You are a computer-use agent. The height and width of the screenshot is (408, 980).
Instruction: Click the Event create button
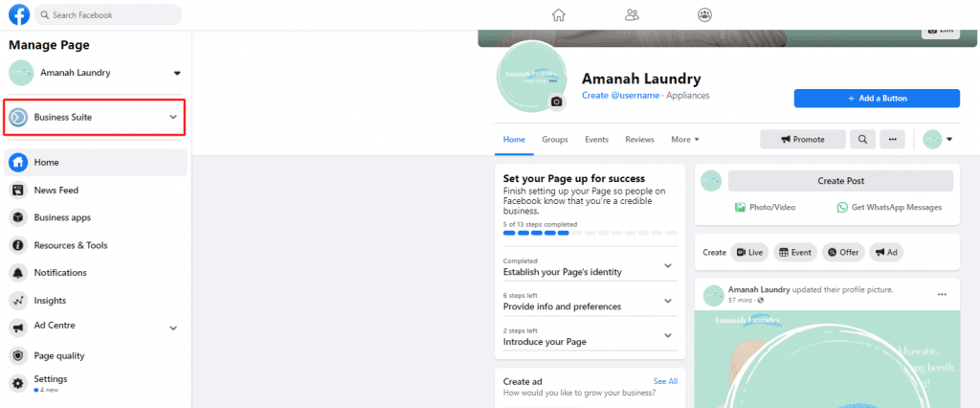(795, 252)
